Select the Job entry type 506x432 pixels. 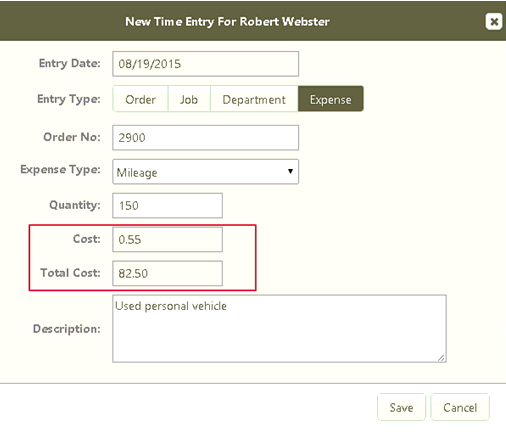click(x=189, y=99)
